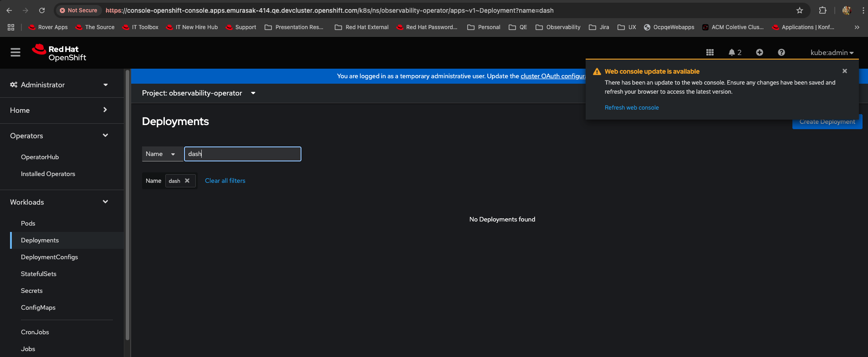Open Jobs in the sidebar
Image resolution: width=868 pixels, height=357 pixels.
(x=28, y=349)
